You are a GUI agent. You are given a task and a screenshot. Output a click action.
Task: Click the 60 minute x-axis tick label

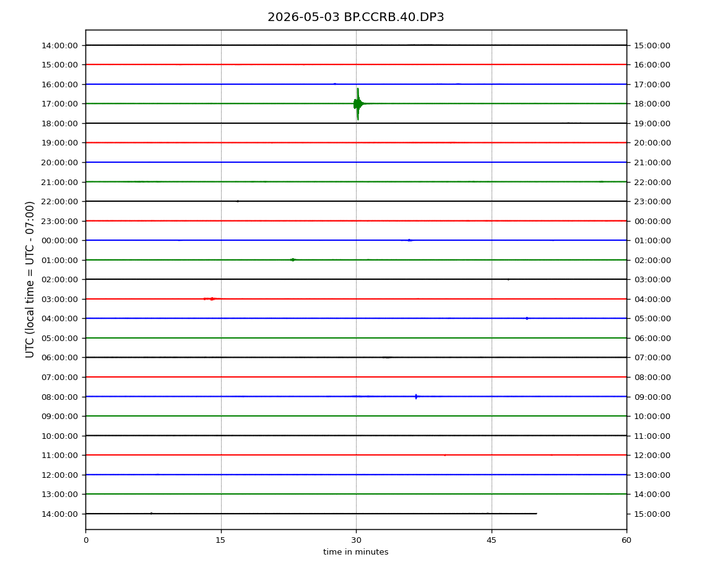(627, 540)
